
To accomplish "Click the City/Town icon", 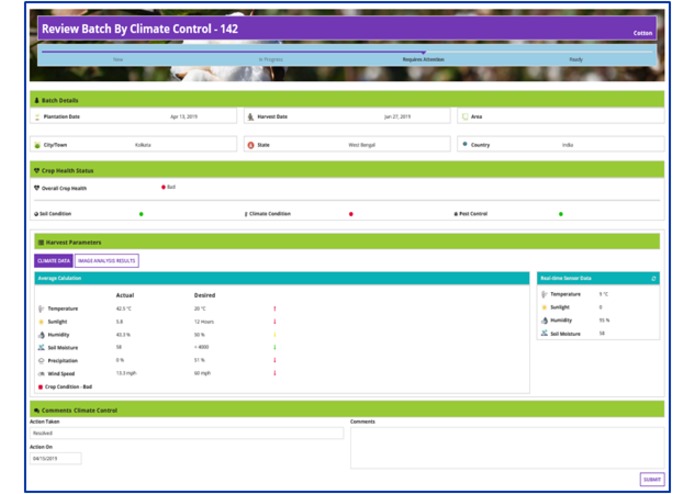I will pos(37,145).
